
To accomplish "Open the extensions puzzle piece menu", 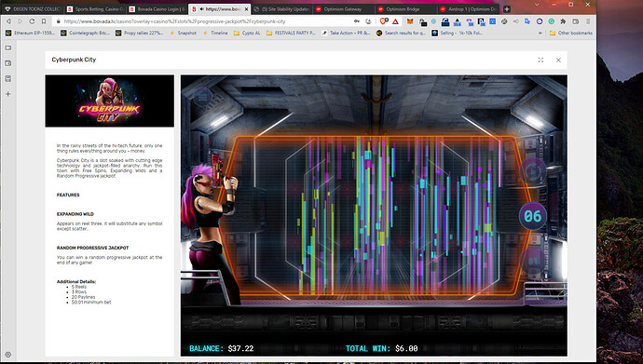I will point(563,21).
